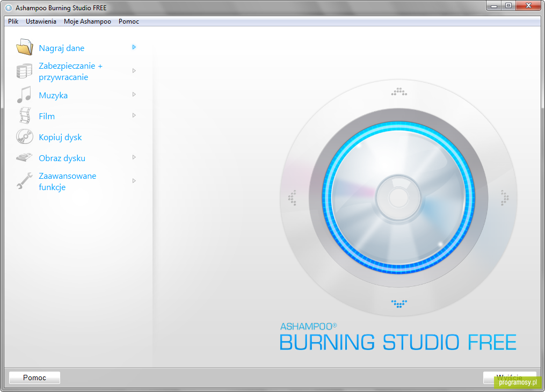Viewport: 545px width, 392px height.
Task: Click the Kopiuj dysk disc icon
Action: (25, 137)
